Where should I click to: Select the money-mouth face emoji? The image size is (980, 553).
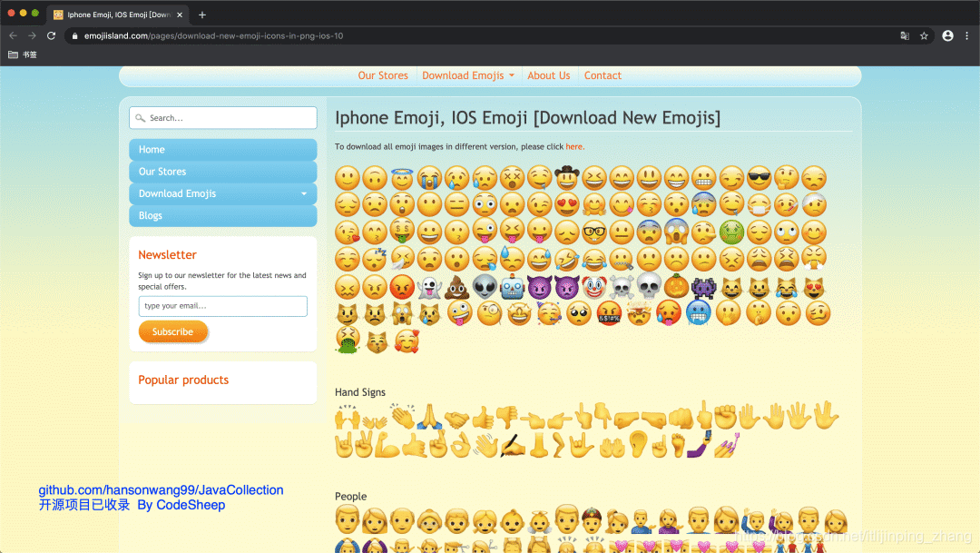click(x=402, y=232)
